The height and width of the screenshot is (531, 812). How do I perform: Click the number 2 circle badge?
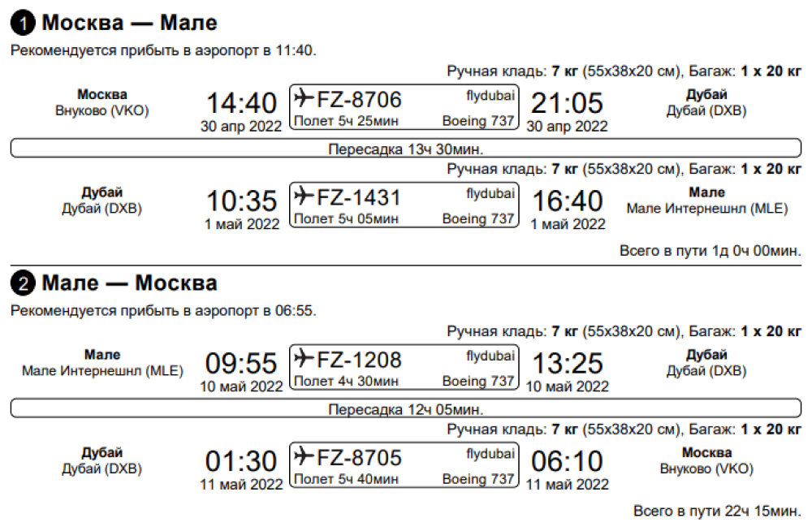point(23,283)
